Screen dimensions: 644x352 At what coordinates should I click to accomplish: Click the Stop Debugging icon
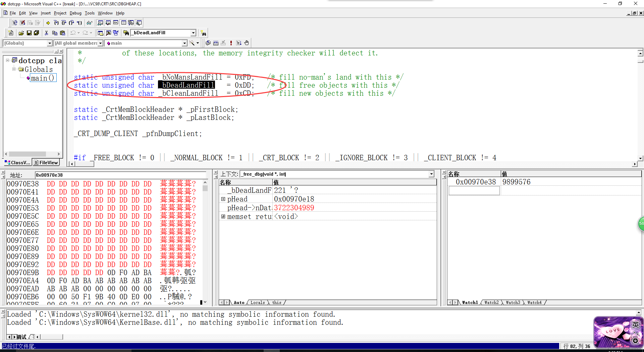coord(22,23)
